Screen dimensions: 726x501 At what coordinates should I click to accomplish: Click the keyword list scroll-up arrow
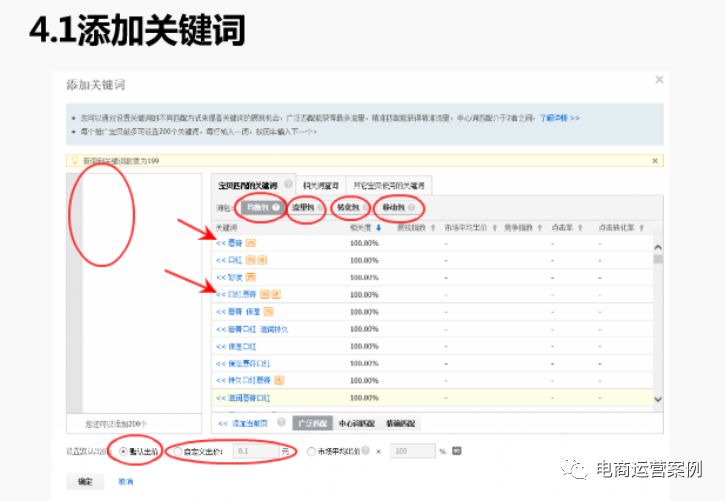click(658, 248)
